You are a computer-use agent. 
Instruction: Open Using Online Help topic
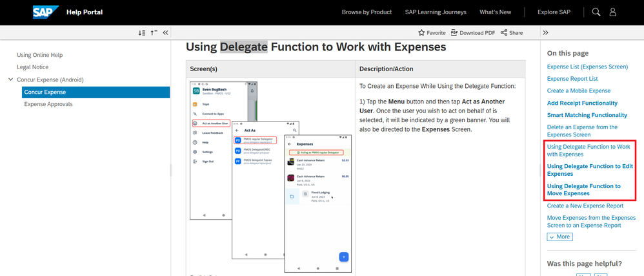pos(40,55)
